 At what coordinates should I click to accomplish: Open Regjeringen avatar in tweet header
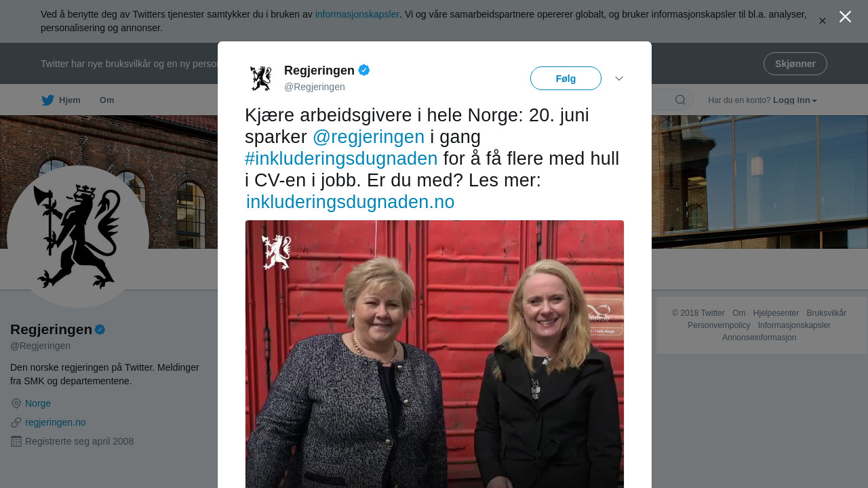(260, 78)
